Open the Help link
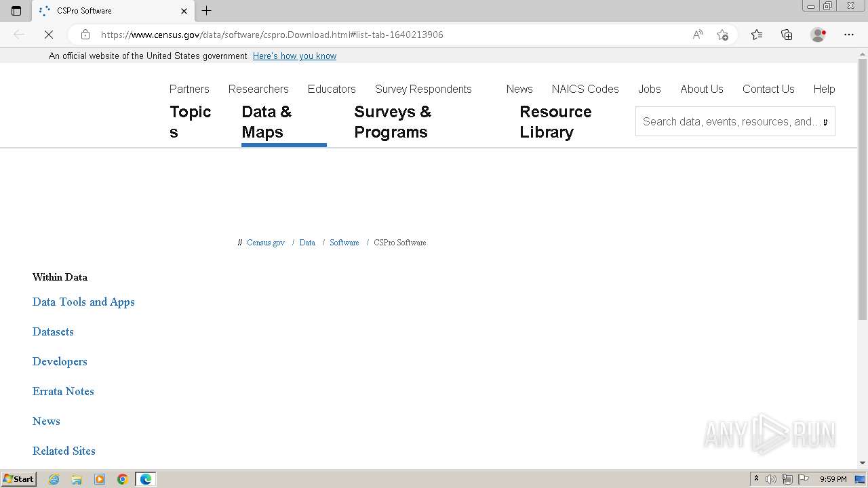 824,89
